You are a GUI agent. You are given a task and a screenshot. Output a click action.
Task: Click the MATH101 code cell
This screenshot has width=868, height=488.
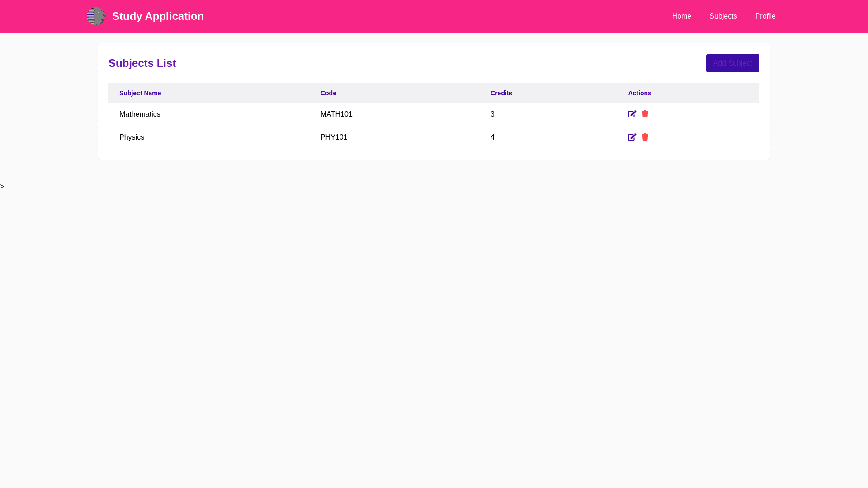click(x=336, y=114)
